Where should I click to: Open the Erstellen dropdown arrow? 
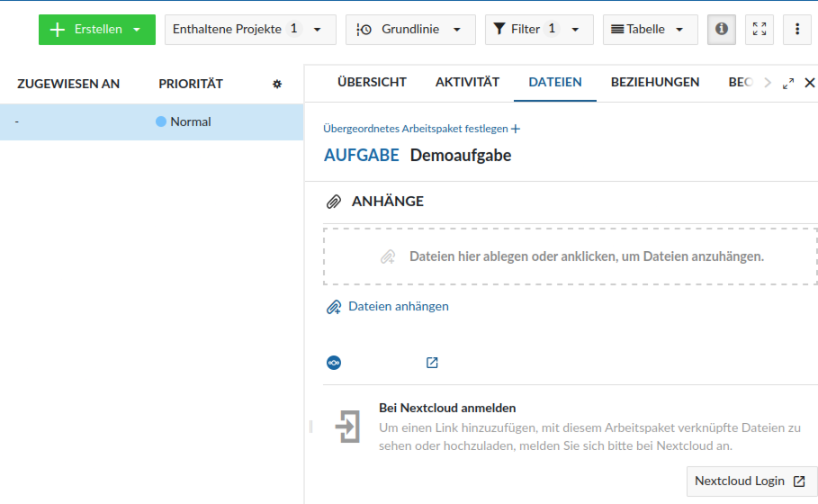tap(137, 30)
